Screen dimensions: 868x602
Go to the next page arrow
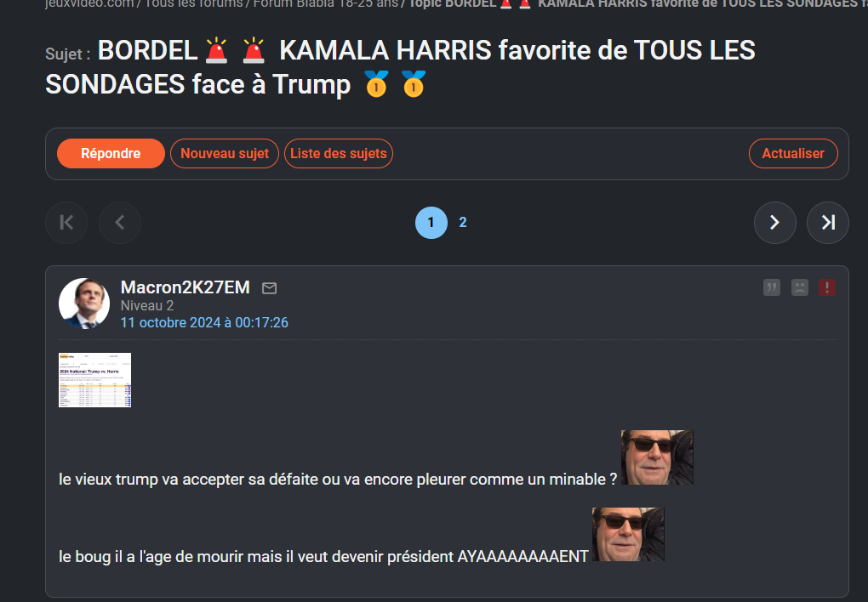pyautogui.click(x=775, y=223)
